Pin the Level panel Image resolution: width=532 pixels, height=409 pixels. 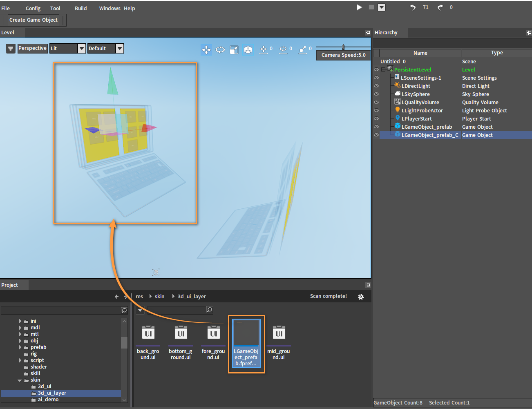pyautogui.click(x=368, y=33)
